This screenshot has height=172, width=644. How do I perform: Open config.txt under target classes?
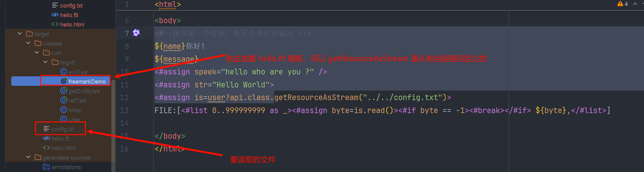[x=63, y=129]
